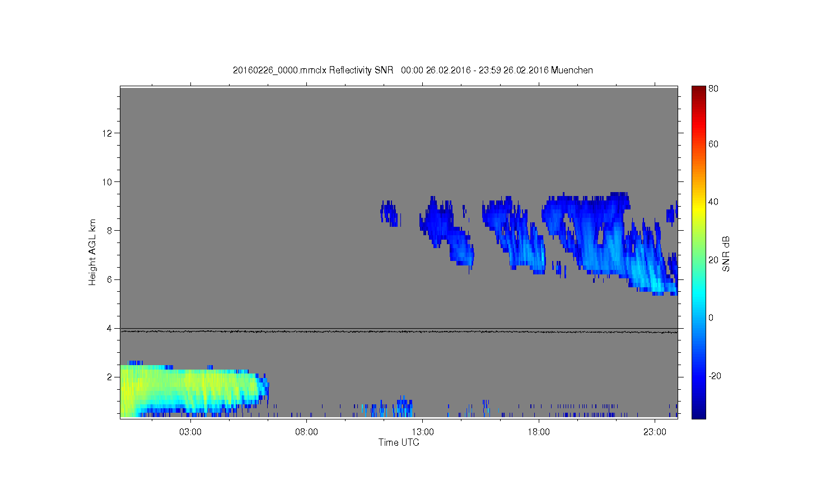The height and width of the screenshot is (504, 840).
Task: Click the dark blue bottom of colorbar
Action: click(698, 413)
